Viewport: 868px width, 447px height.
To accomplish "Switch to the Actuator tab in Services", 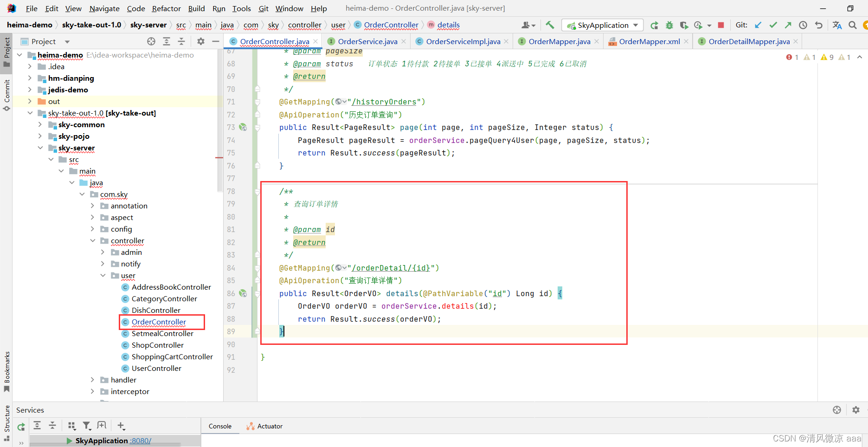I will pos(264,426).
